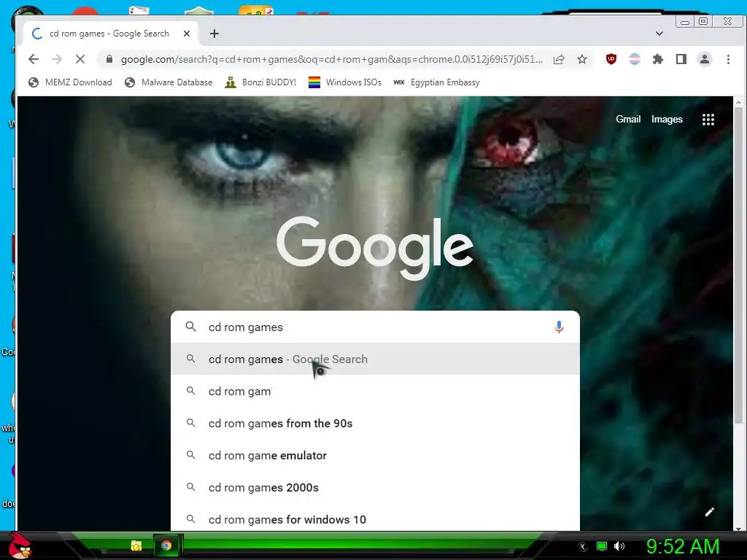
Task: Open the volume speaker tray icon
Action: (x=619, y=546)
